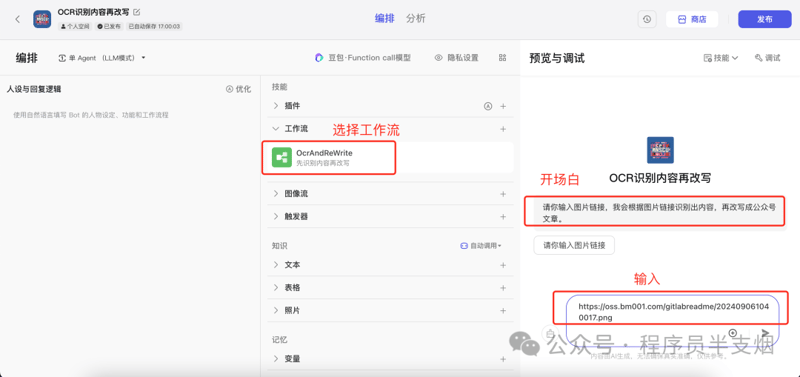Click the chat input containing the png URL
Screen dimensions: 800x377
pyautogui.click(x=673, y=311)
